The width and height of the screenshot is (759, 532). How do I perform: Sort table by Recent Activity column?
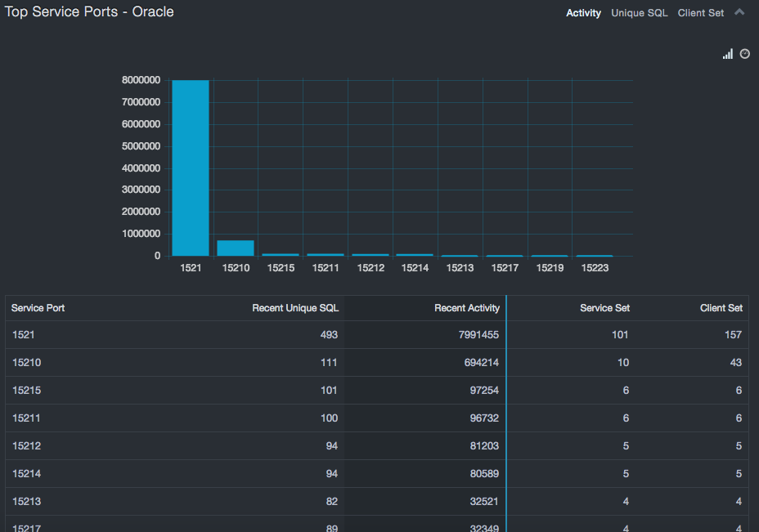tap(466, 308)
